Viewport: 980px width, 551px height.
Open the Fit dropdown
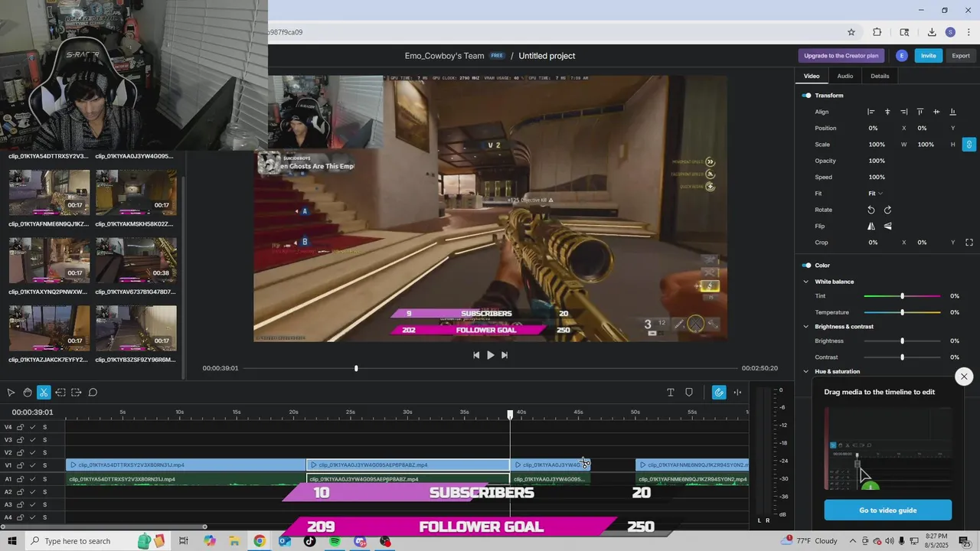point(875,194)
